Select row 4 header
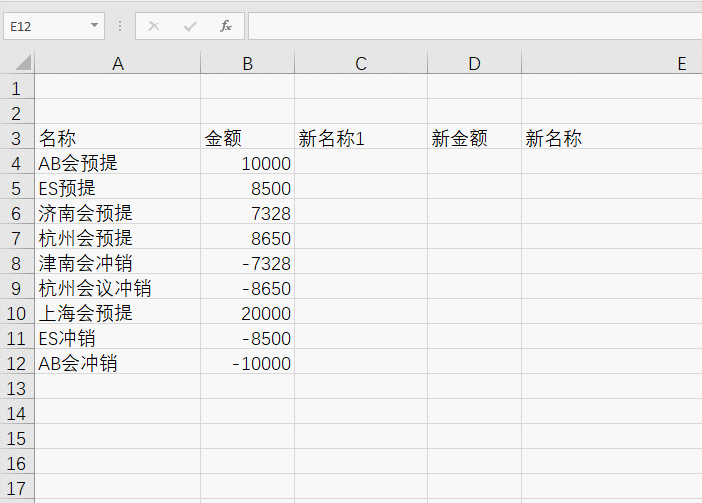 17,163
